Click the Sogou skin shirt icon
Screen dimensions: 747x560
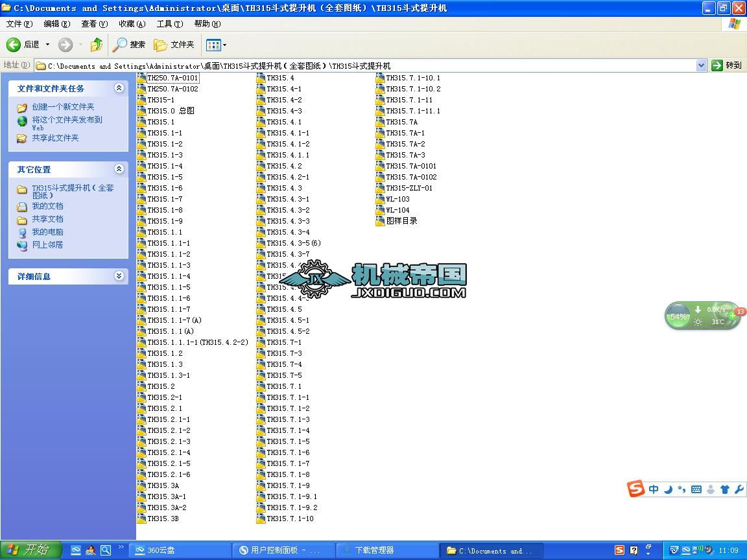(724, 489)
